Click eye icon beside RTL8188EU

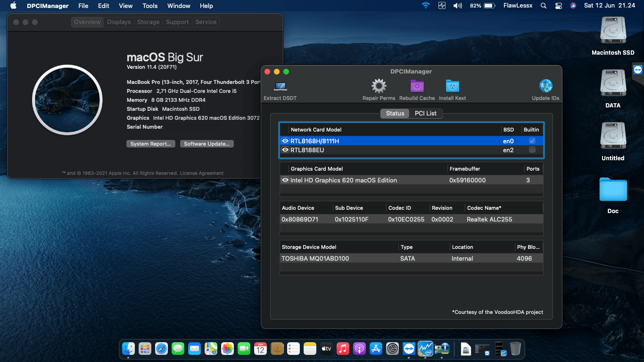pyautogui.click(x=285, y=150)
